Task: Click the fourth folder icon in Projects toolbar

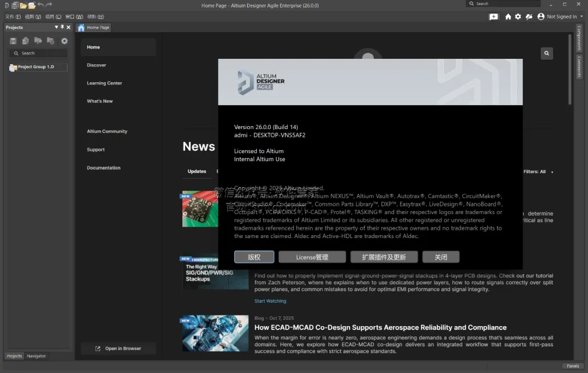Action: pos(50,40)
